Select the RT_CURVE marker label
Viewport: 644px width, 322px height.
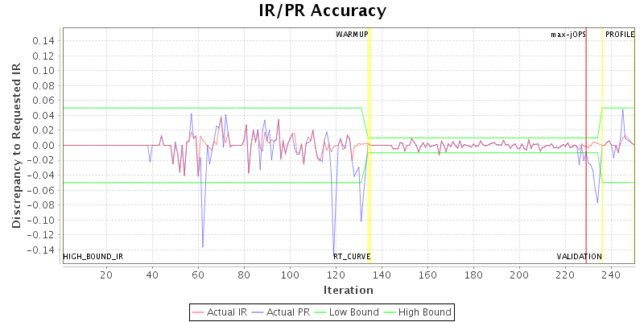(352, 257)
